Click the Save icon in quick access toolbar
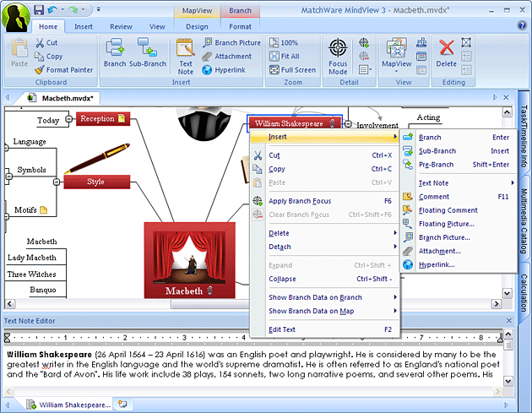 click(x=39, y=10)
